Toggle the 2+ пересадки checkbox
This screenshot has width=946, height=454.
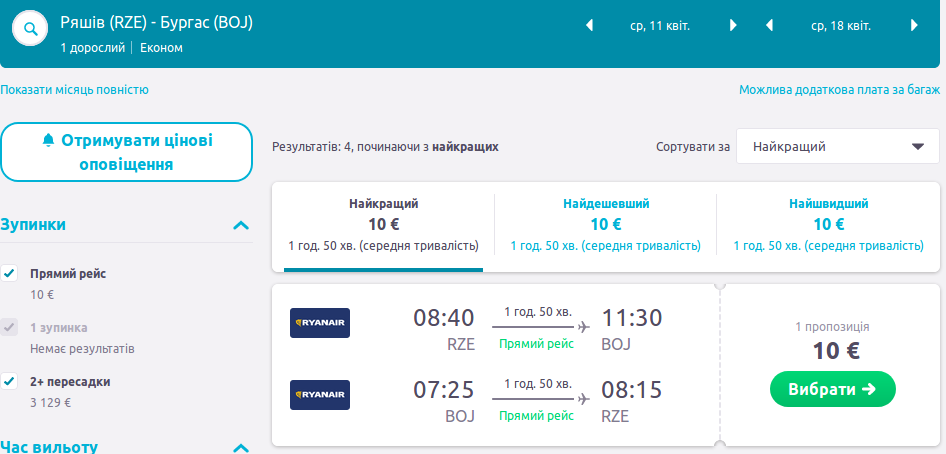click(10, 381)
